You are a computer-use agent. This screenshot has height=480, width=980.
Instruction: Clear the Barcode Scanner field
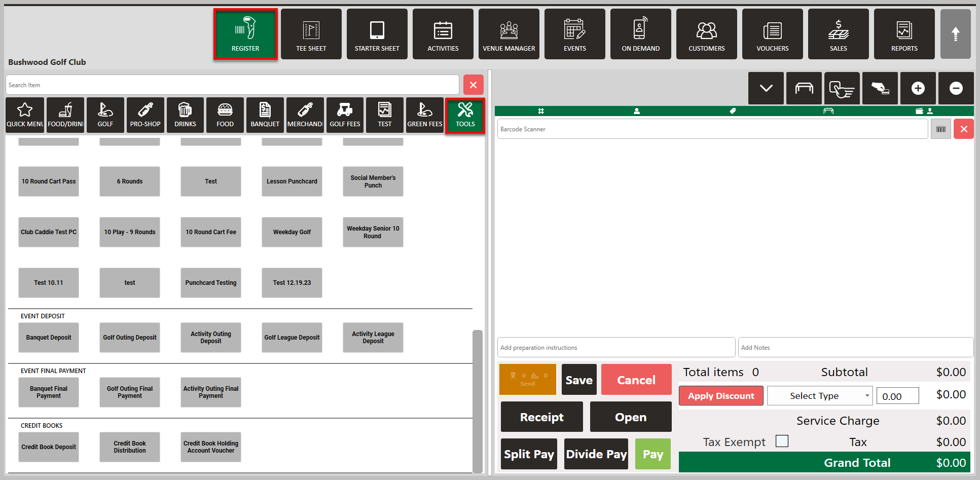964,129
